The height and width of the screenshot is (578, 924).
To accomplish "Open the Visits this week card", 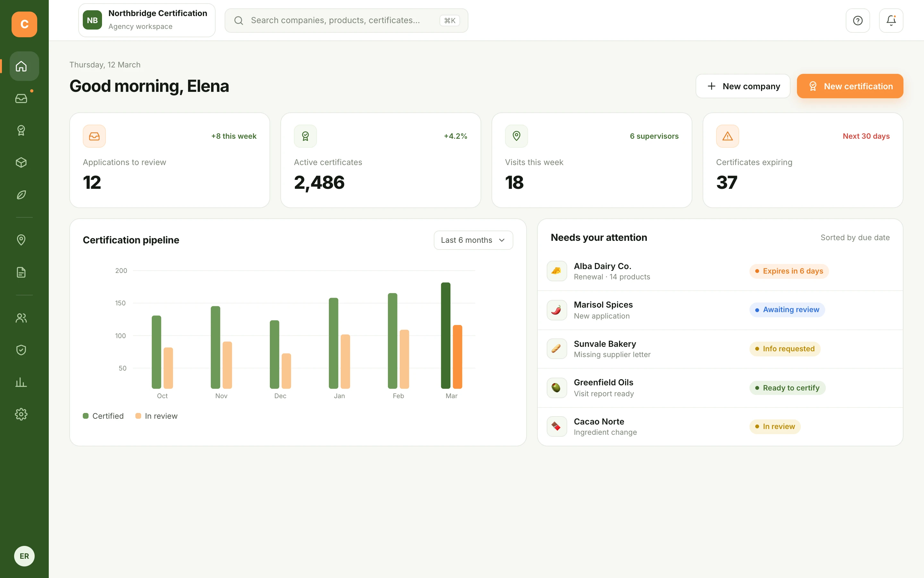I will coord(592,160).
